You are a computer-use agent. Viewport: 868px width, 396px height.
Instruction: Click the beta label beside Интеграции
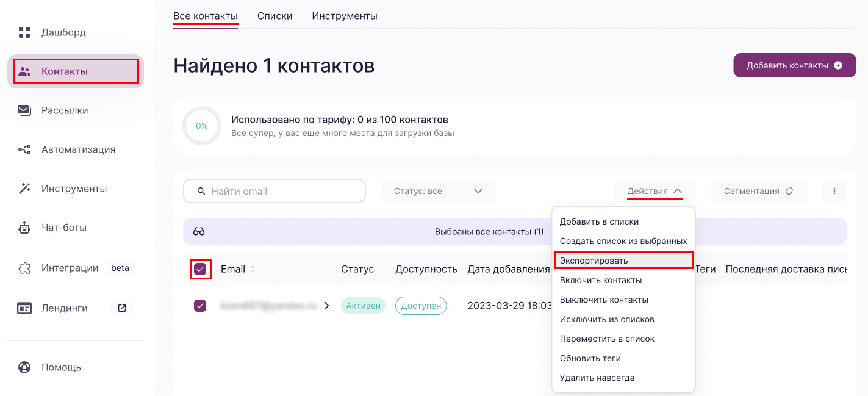[x=120, y=268]
